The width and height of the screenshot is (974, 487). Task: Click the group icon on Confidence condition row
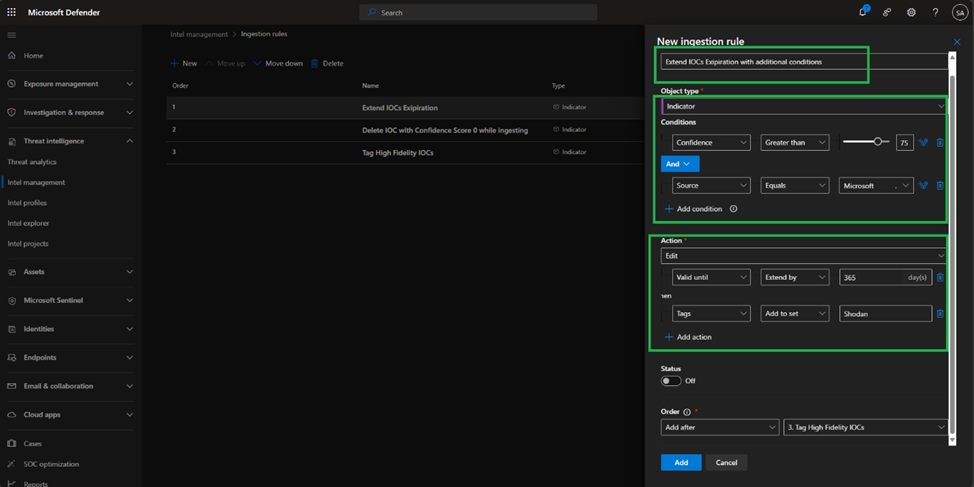click(x=924, y=142)
